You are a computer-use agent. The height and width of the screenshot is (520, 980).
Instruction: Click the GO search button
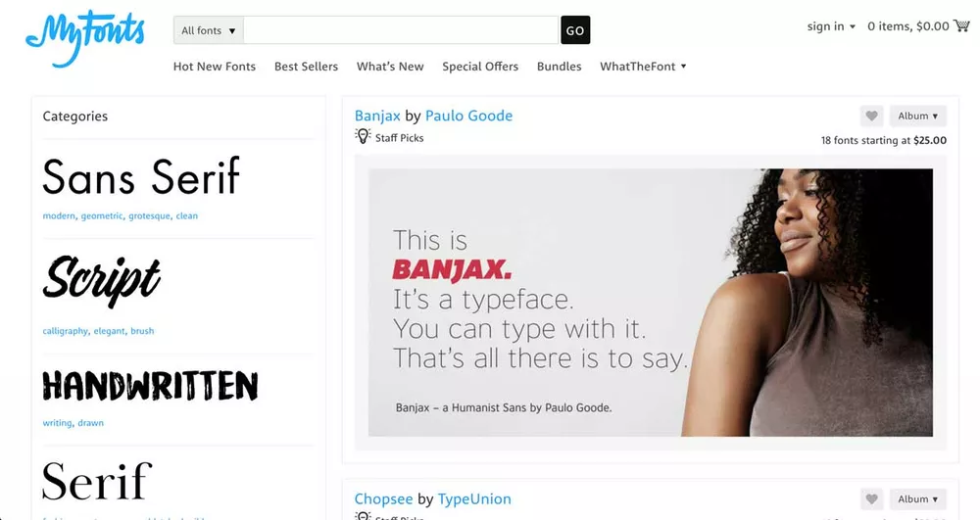click(575, 30)
